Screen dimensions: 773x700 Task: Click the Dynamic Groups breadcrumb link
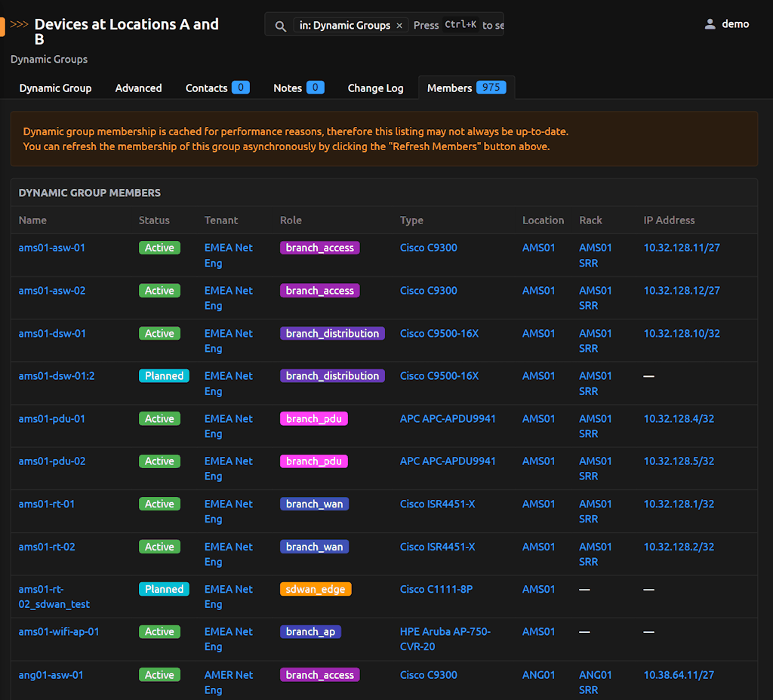[49, 59]
